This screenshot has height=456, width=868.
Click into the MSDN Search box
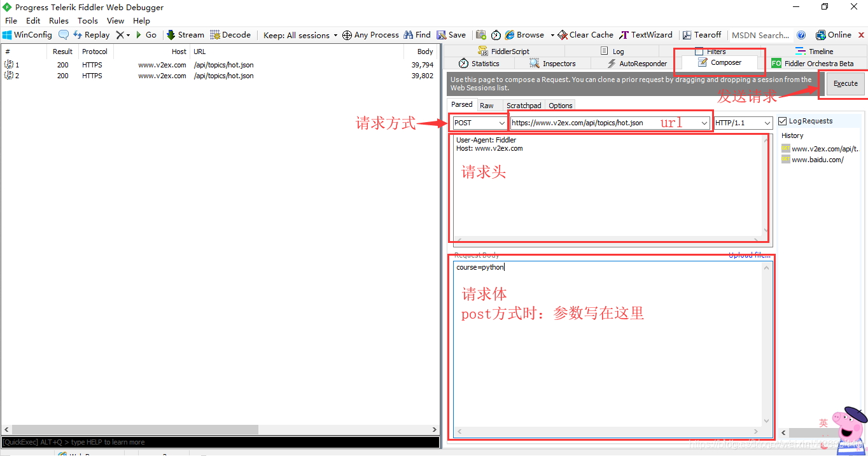point(760,35)
